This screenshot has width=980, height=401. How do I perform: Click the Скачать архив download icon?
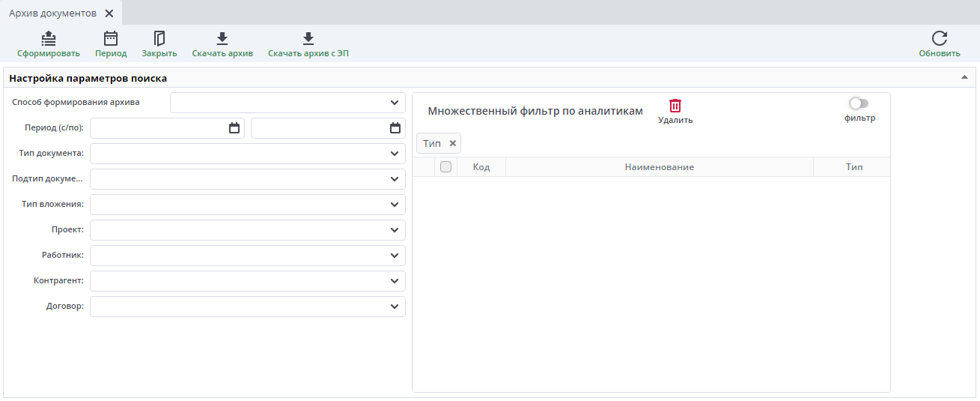tap(222, 39)
